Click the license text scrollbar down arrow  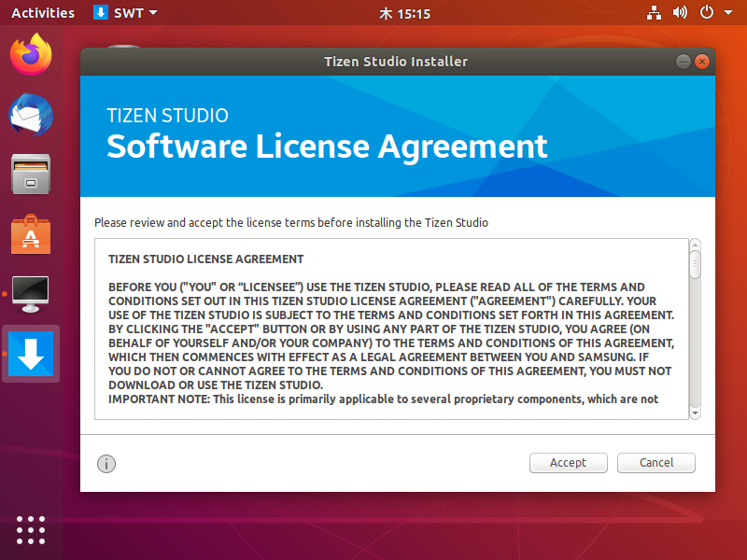(x=694, y=413)
